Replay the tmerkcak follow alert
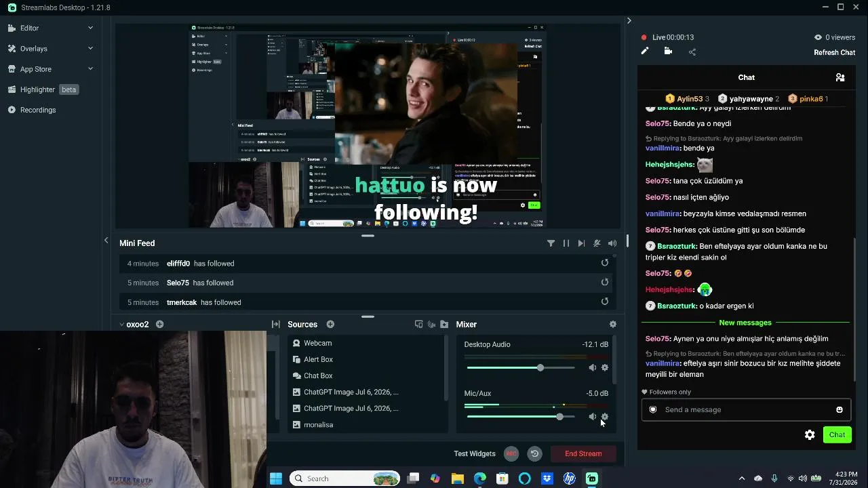Screen dimensions: 868x488 pos(605,302)
